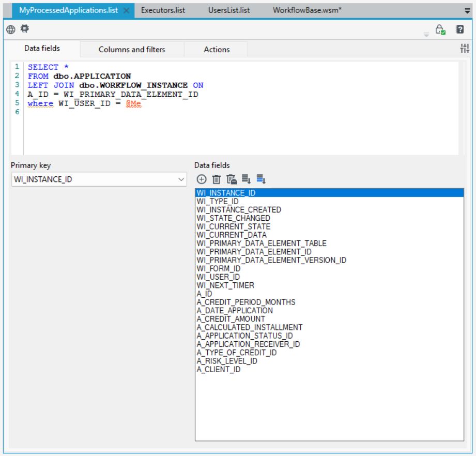Select the WI_CURRENT_STATE data field
The image size is (476, 456).
click(329, 226)
